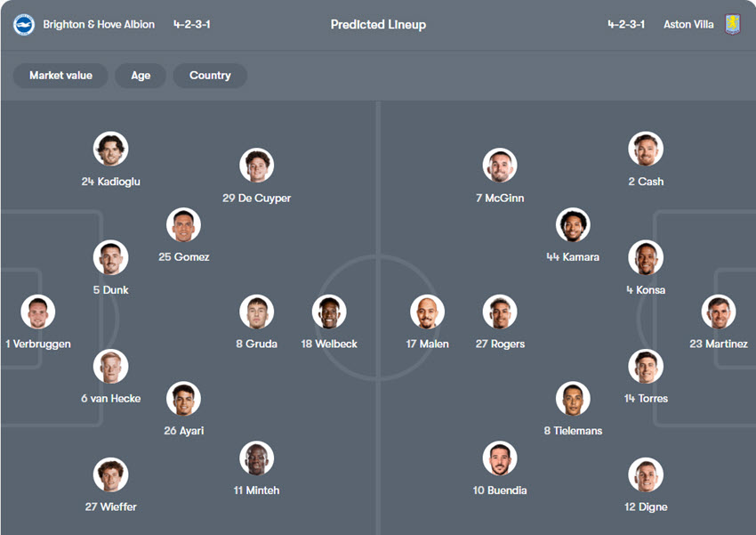The width and height of the screenshot is (756, 535).
Task: Open Malen's player portrait
Action: [427, 312]
